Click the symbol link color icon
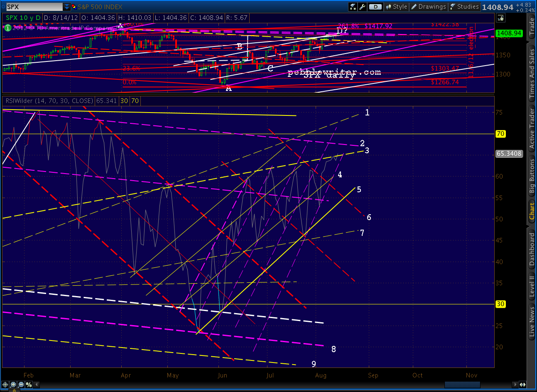The width and height of the screenshot is (537, 392). 74,7
